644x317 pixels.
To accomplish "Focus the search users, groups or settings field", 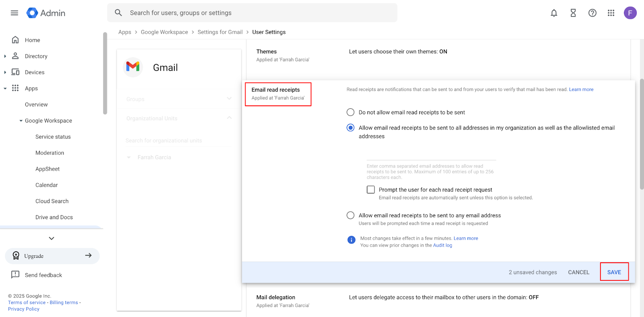I will [x=252, y=13].
